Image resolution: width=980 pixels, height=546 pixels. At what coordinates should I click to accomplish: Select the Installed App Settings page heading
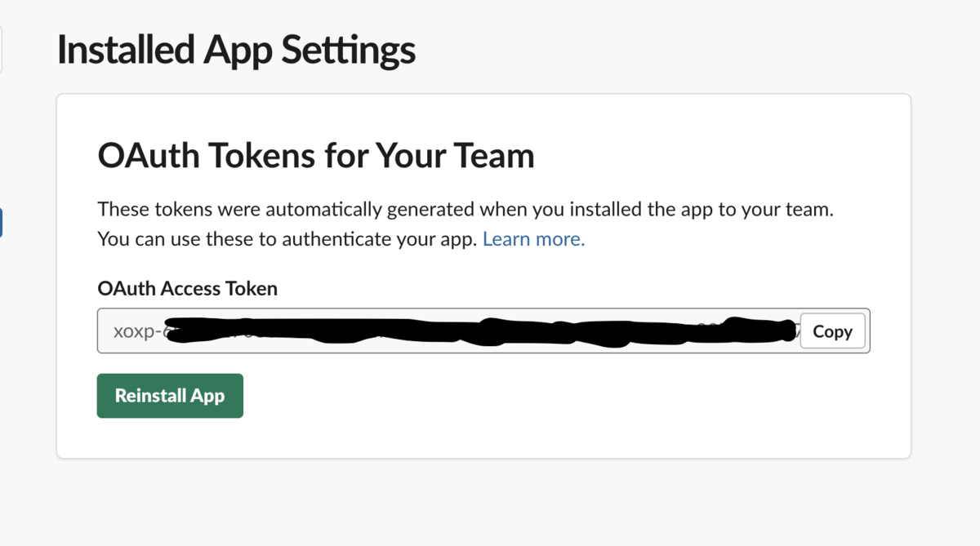click(x=236, y=51)
